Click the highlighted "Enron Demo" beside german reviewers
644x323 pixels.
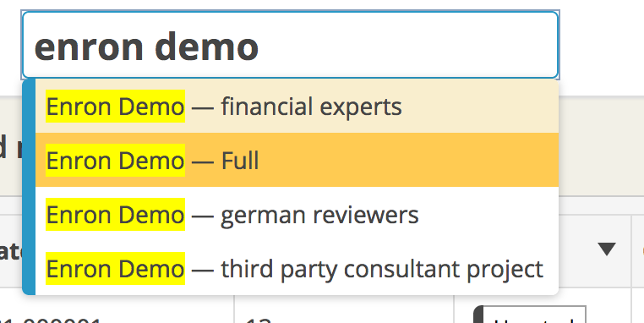pyautogui.click(x=116, y=214)
